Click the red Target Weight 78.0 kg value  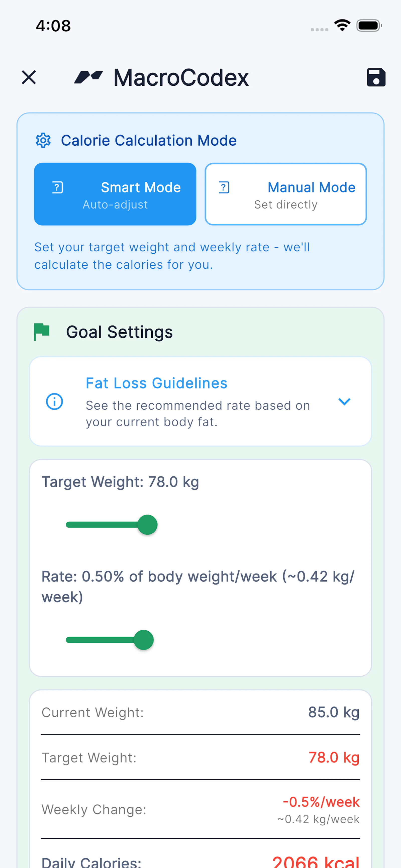point(334,757)
